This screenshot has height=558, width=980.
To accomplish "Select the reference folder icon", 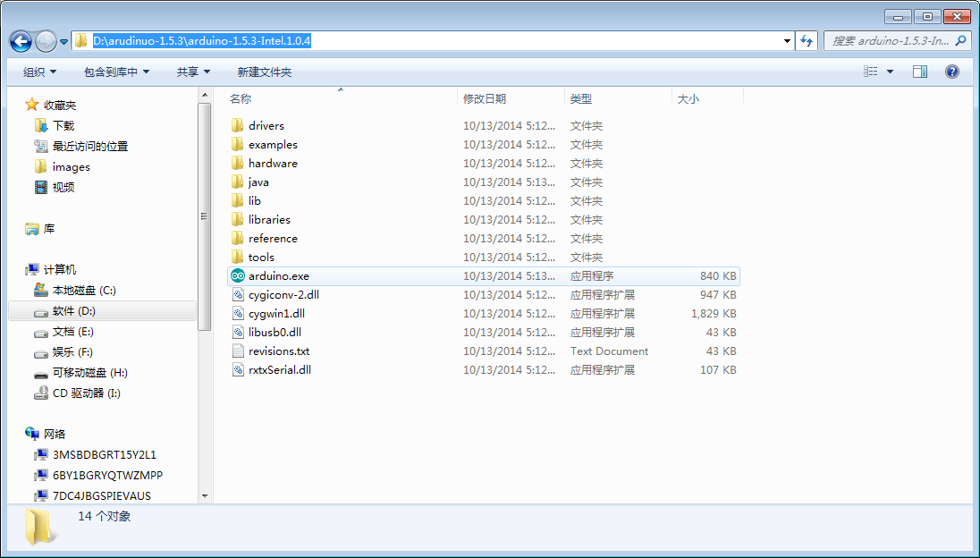I will point(238,238).
